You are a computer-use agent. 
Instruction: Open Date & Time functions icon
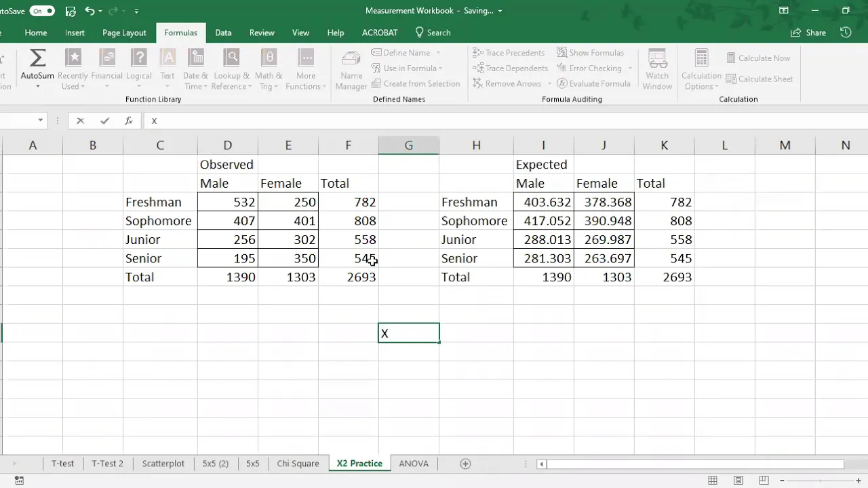[x=195, y=58]
